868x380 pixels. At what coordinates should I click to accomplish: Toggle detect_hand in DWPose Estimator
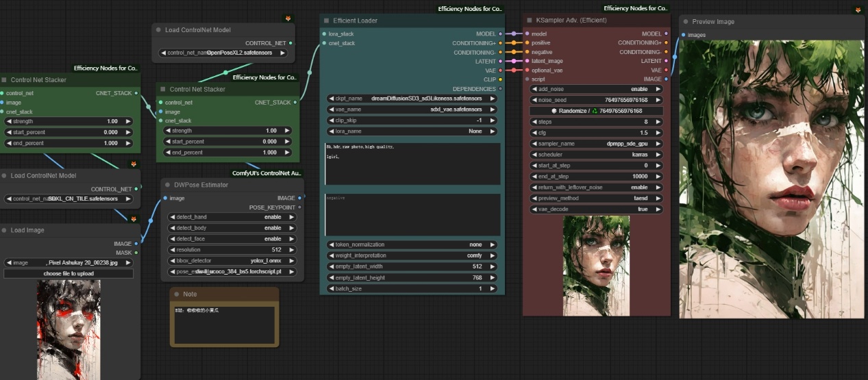point(233,217)
